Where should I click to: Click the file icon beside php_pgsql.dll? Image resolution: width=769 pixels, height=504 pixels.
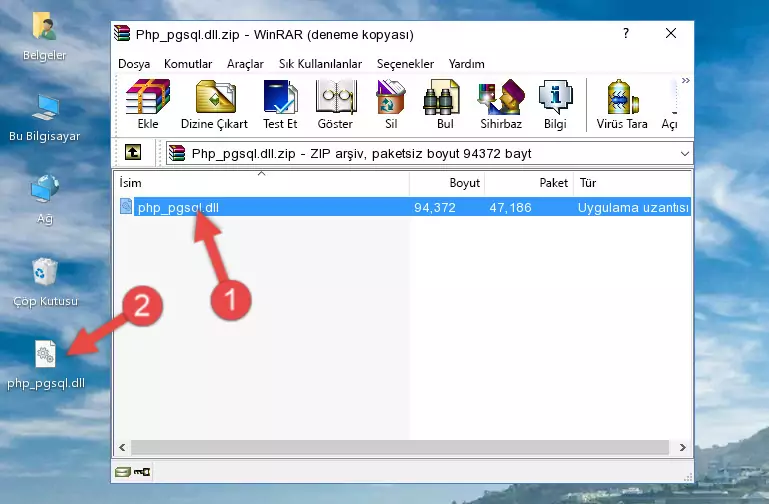tap(126, 206)
